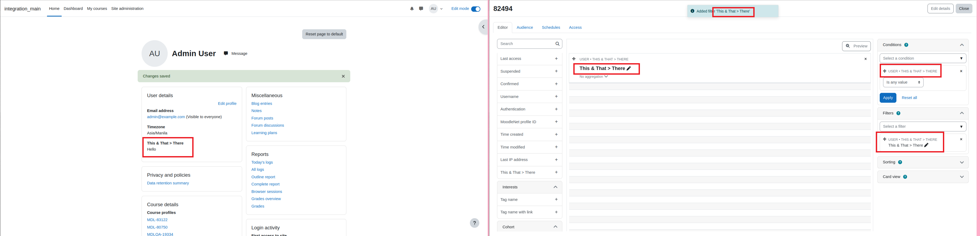The height and width of the screenshot is (236, 980).
Task: Open the help question mark button
Action: [474, 223]
